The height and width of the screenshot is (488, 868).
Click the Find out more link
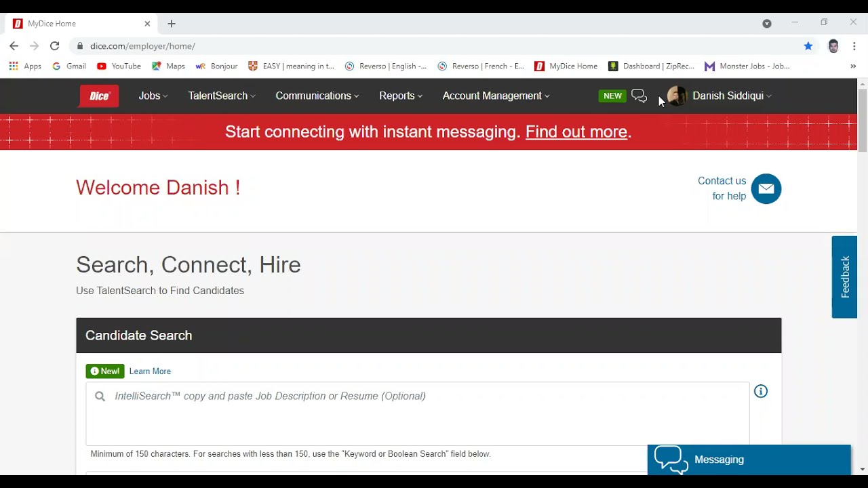pos(576,132)
